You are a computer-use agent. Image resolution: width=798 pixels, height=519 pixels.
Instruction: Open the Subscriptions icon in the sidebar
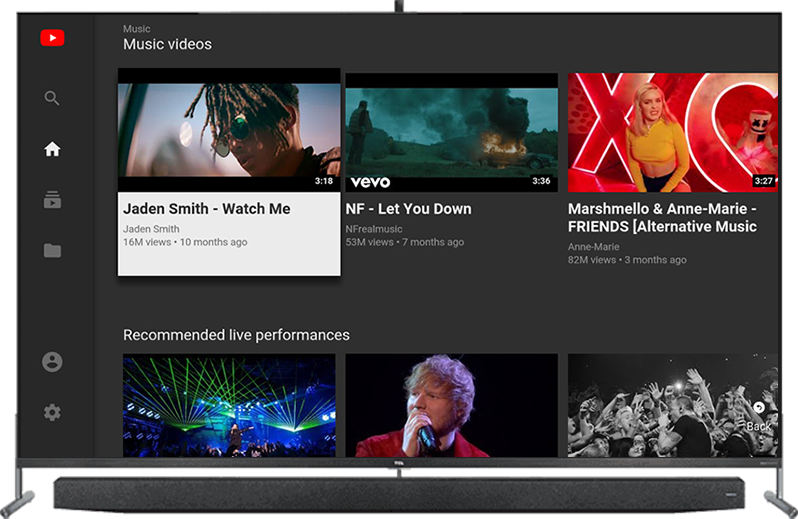52,200
